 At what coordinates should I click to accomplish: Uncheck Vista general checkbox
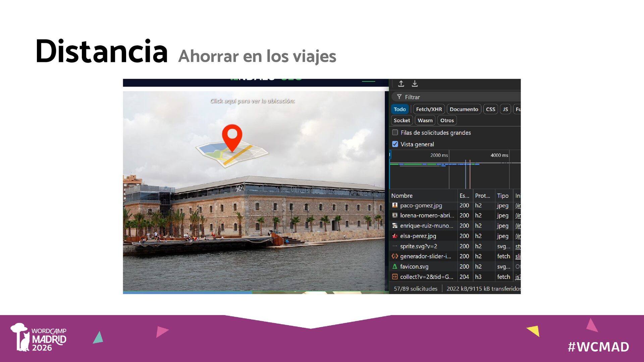[395, 144]
